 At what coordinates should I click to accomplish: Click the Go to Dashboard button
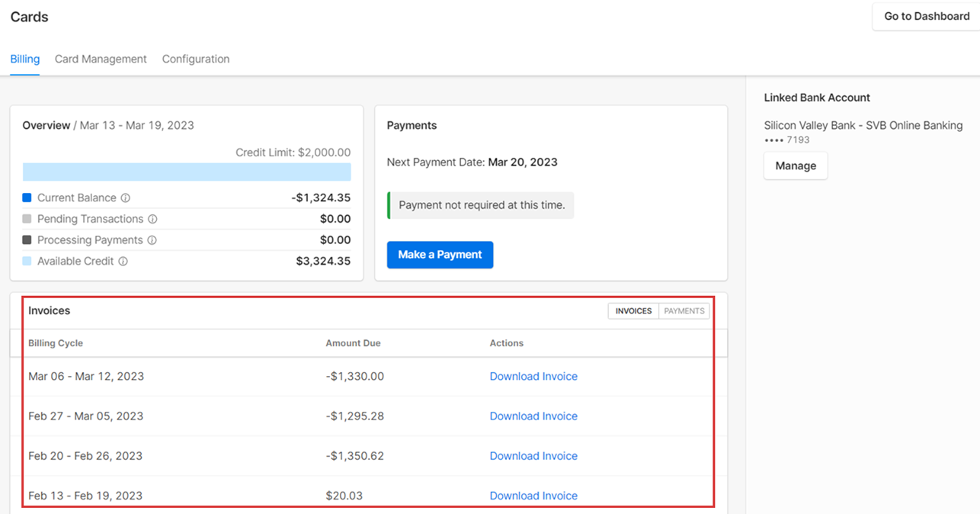(927, 16)
